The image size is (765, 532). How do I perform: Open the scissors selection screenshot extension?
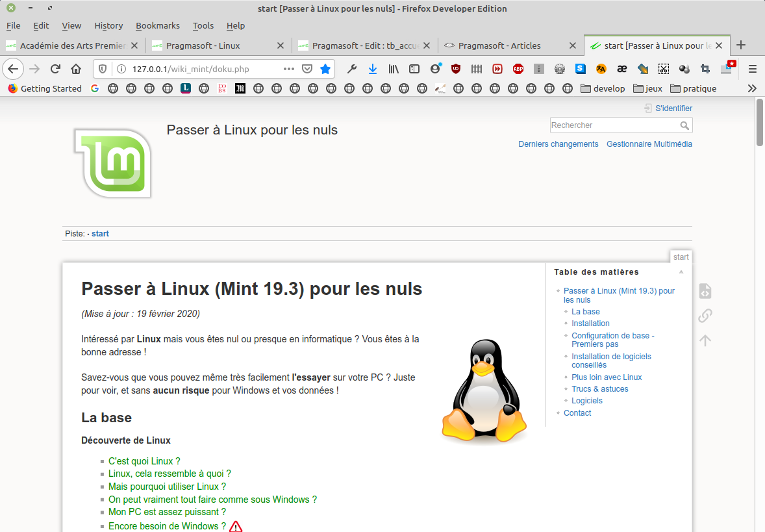click(x=664, y=69)
